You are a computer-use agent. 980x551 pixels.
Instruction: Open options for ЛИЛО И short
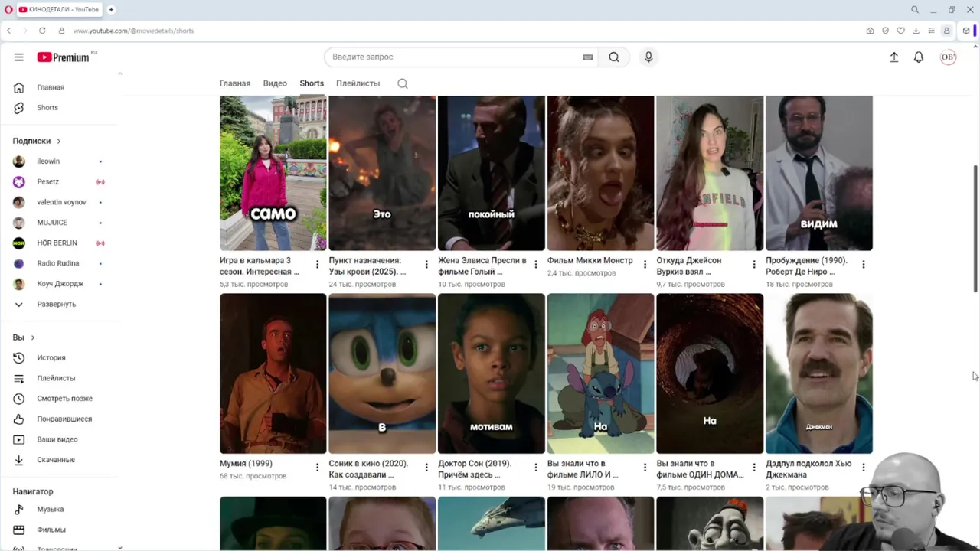coord(645,468)
